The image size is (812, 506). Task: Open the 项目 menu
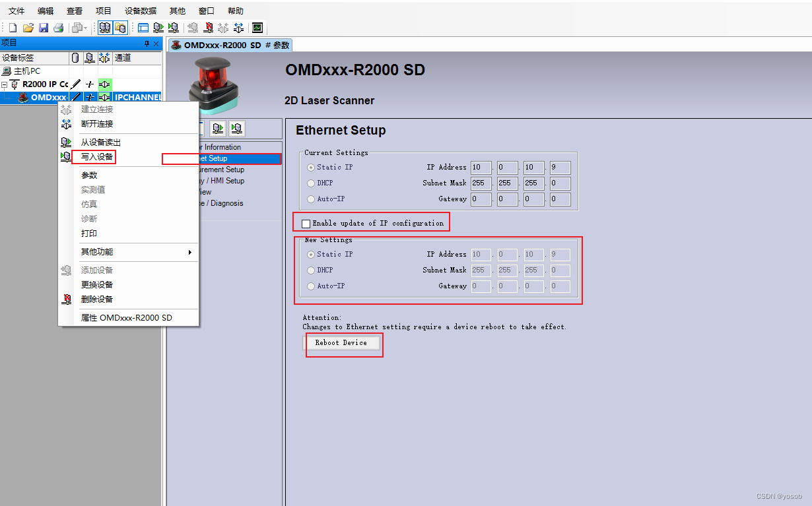104,11
